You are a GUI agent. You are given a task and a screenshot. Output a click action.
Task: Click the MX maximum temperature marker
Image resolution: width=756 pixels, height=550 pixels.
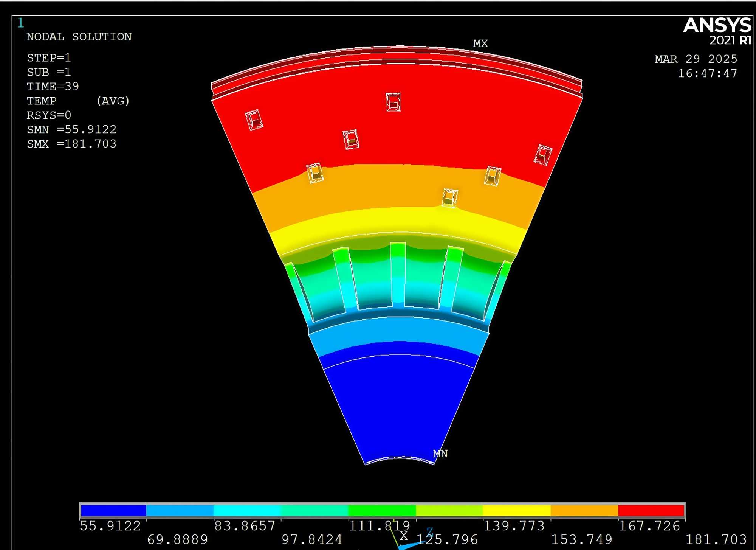pyautogui.click(x=480, y=44)
